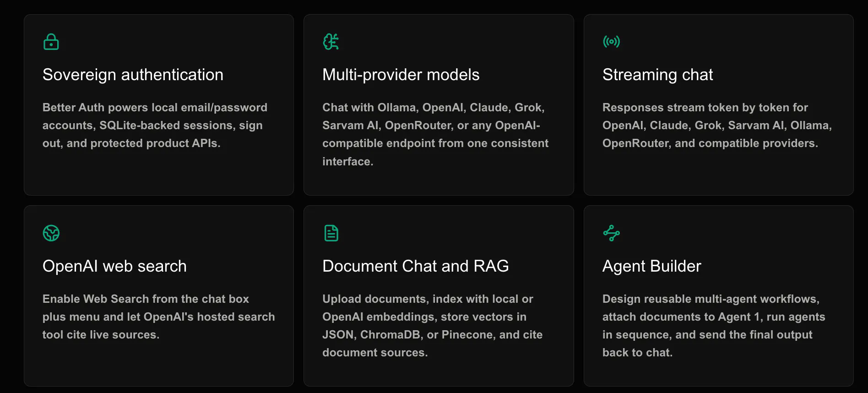Click the text beginning 'Enable Web Search from'
868x393 pixels.
[158, 317]
